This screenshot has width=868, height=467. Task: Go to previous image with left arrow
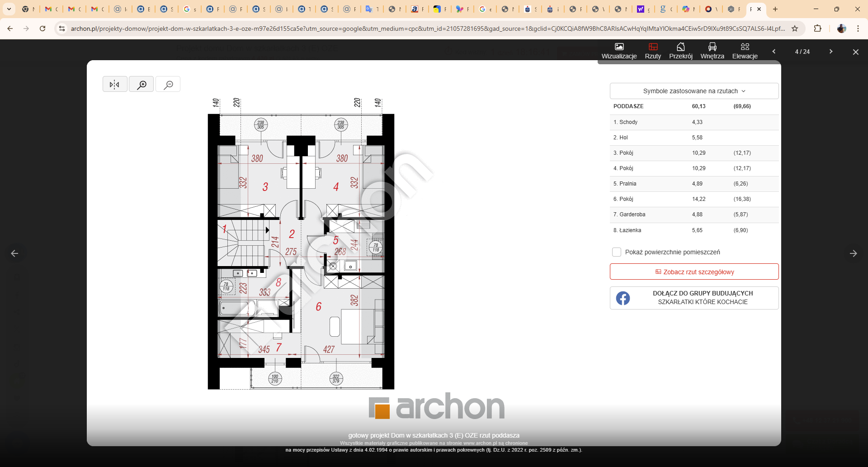pyautogui.click(x=14, y=253)
